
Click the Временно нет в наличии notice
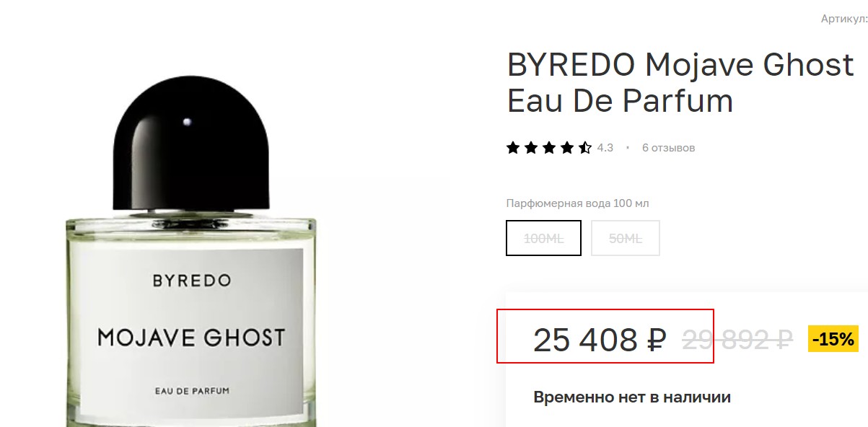[632, 397]
